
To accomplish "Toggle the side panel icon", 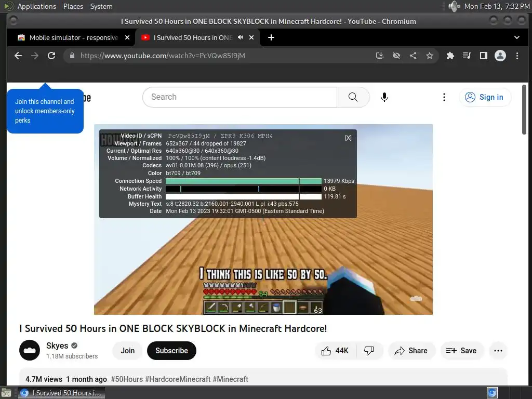I will [484, 56].
